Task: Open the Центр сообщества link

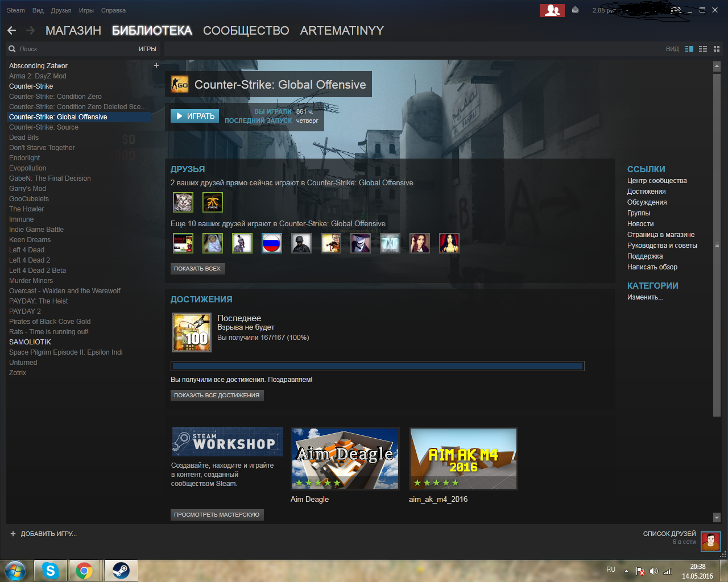Action: point(657,181)
